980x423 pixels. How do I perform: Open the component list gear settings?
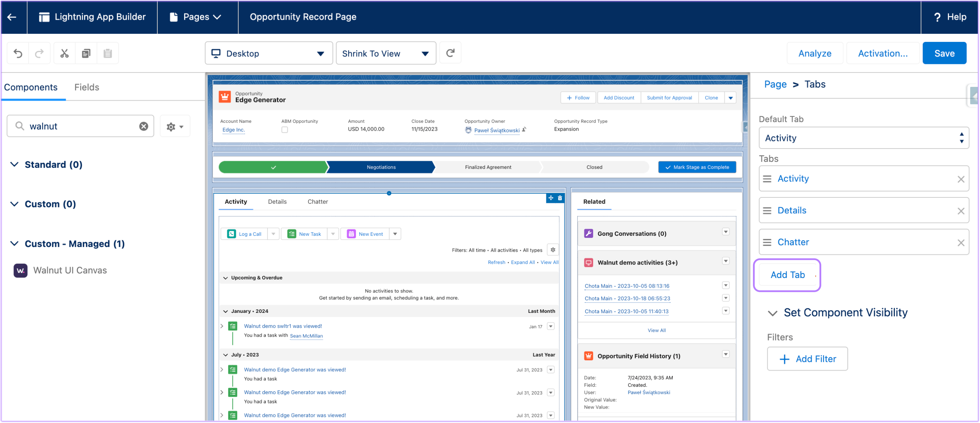[x=175, y=126]
